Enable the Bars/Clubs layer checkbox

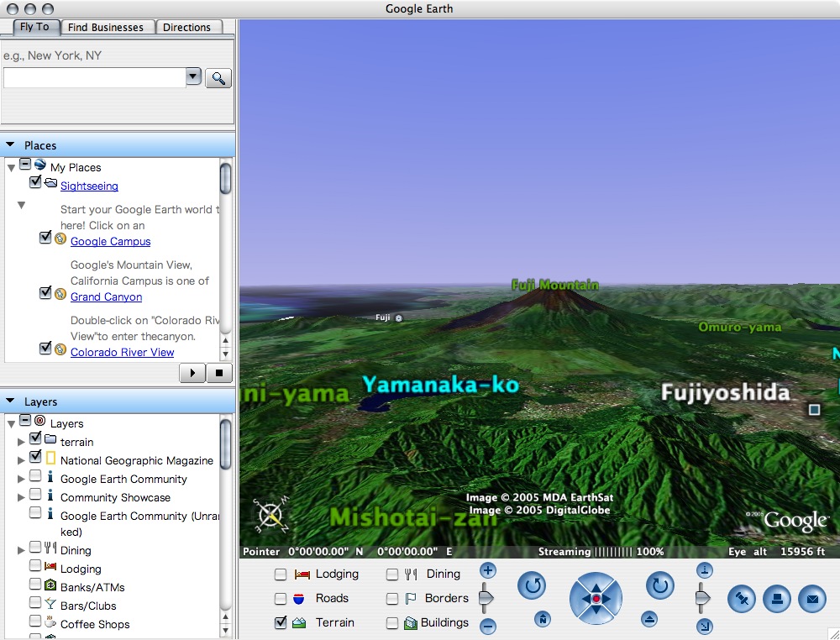point(35,602)
